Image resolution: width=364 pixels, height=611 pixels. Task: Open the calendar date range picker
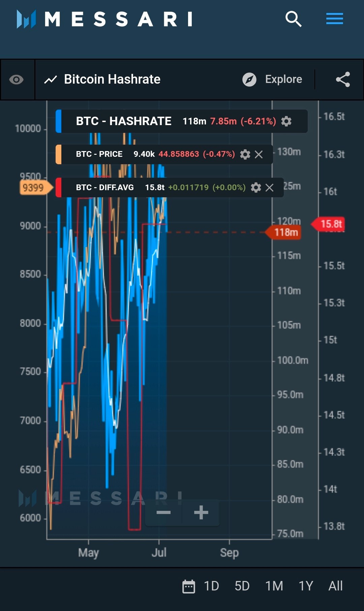pos(189,586)
